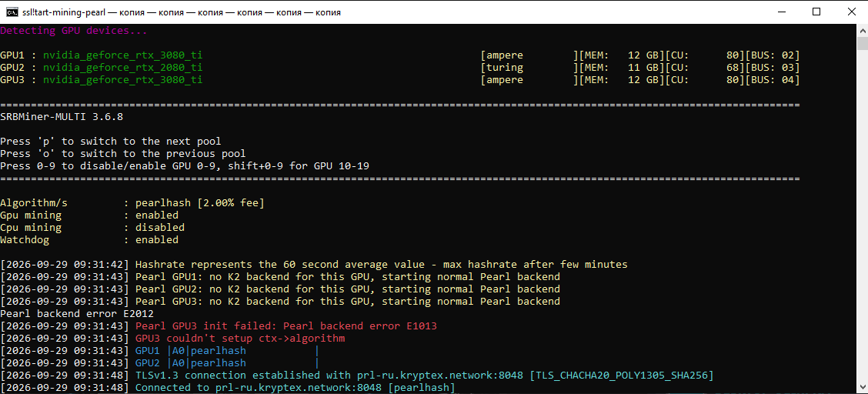This screenshot has width=868, height=394.
Task: Click the "Press 'p' to switch" line
Action: (x=111, y=141)
